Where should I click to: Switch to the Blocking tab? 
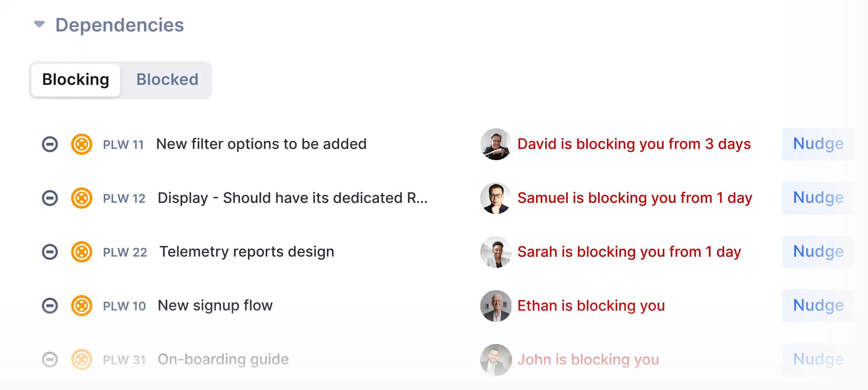pyautogui.click(x=75, y=80)
